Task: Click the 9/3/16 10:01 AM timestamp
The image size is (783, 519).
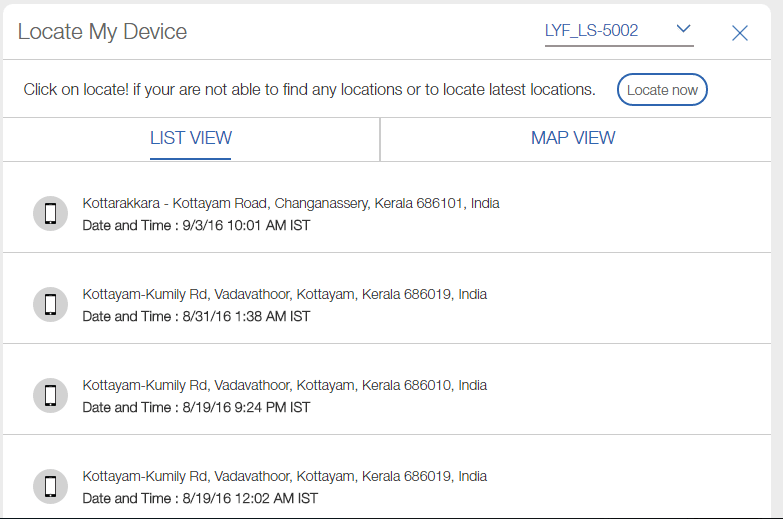Action: pyautogui.click(x=246, y=226)
